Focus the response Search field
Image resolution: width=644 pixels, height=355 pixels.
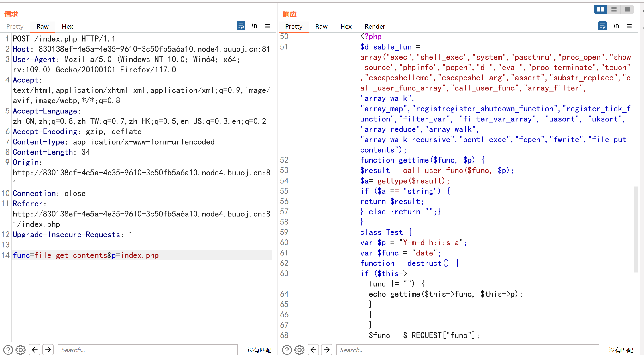[x=468, y=350]
